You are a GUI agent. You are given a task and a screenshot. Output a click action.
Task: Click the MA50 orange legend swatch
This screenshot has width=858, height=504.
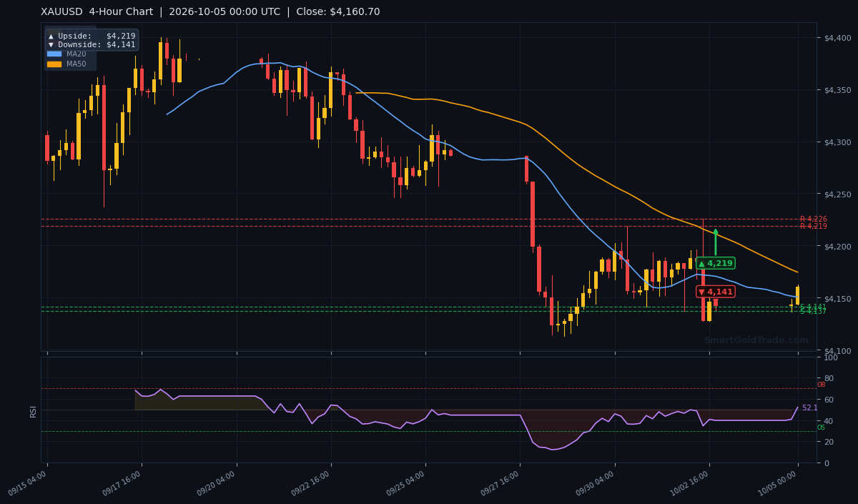click(54, 64)
